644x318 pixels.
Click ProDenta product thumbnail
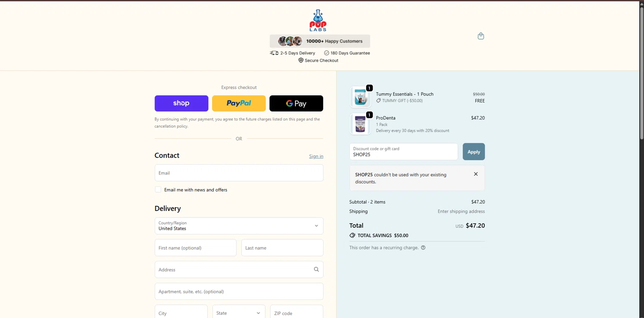pyautogui.click(x=360, y=124)
